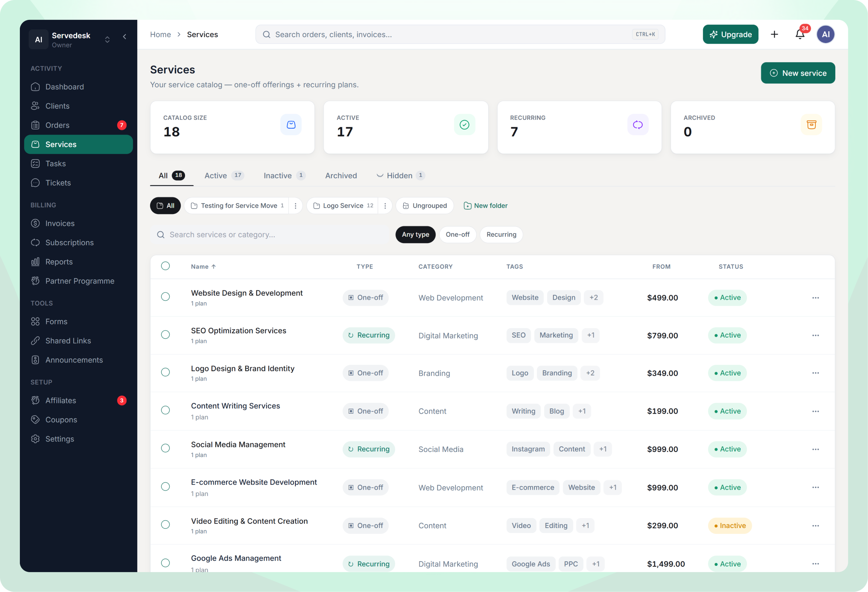The image size is (868, 592).
Task: Open Reports under Billing
Action: (78, 262)
